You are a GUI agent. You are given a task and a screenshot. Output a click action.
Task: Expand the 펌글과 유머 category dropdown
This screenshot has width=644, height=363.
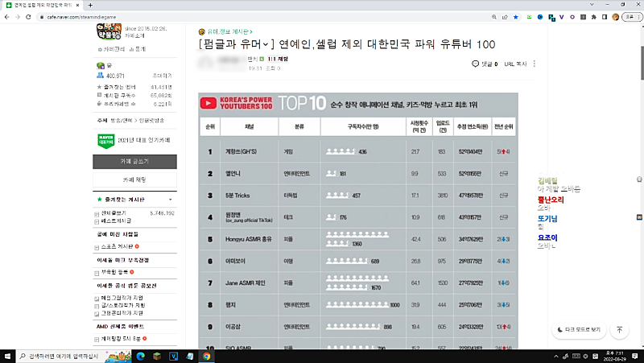[266, 44]
